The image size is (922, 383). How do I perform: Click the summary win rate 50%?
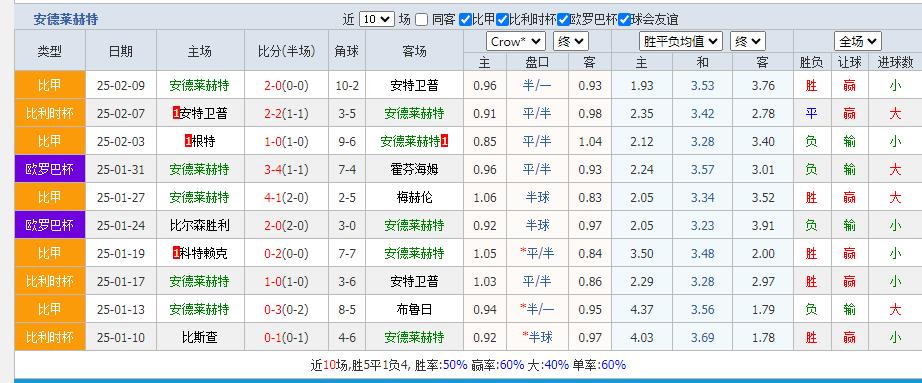pos(455,365)
